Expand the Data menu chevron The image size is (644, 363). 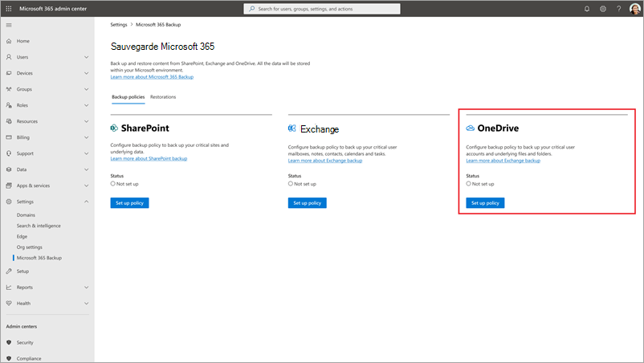click(x=86, y=169)
